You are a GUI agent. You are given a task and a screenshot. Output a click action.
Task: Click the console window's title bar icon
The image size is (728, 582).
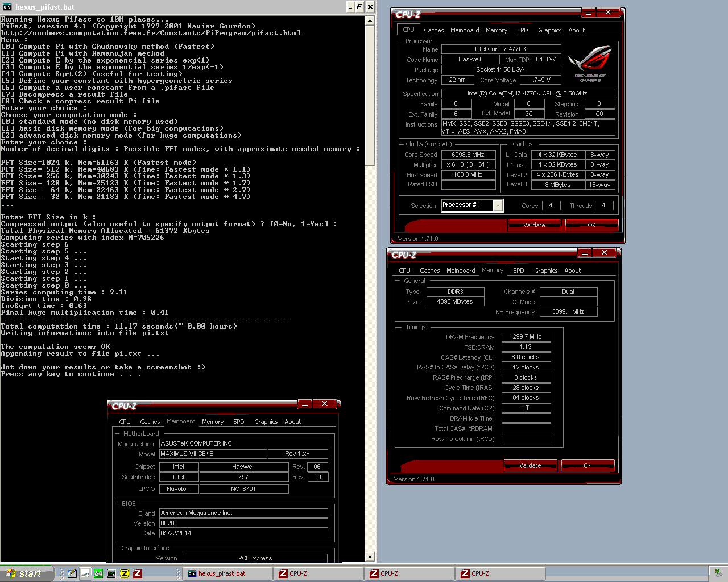point(7,7)
